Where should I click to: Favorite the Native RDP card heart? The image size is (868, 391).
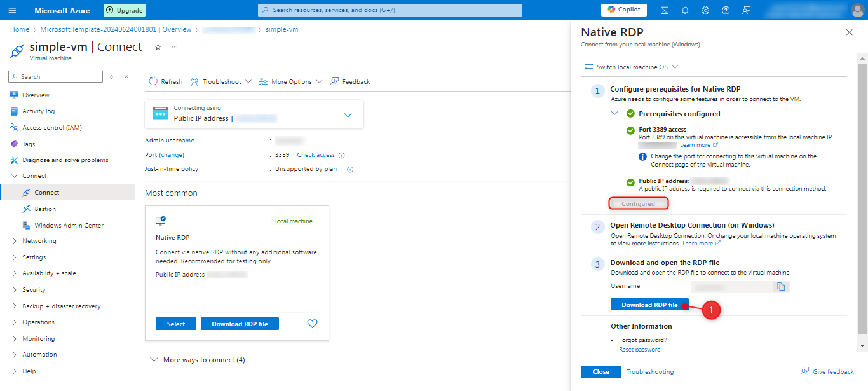tap(312, 324)
